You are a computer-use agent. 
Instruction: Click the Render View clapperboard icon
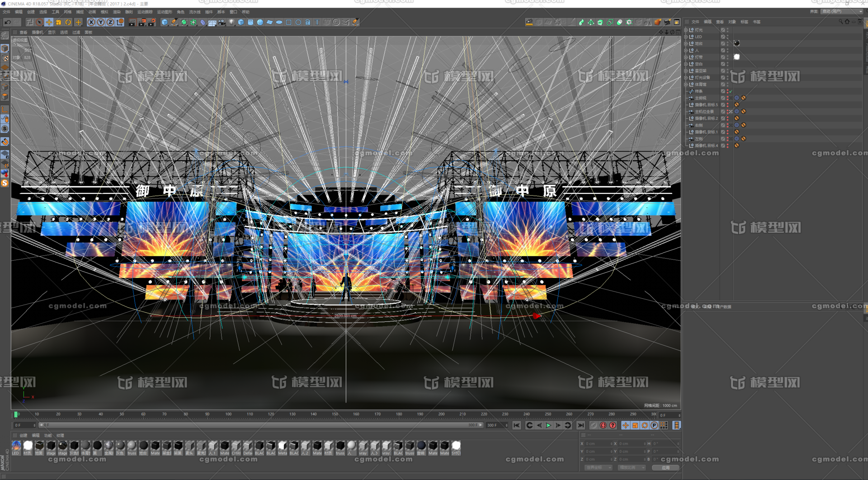click(132, 22)
